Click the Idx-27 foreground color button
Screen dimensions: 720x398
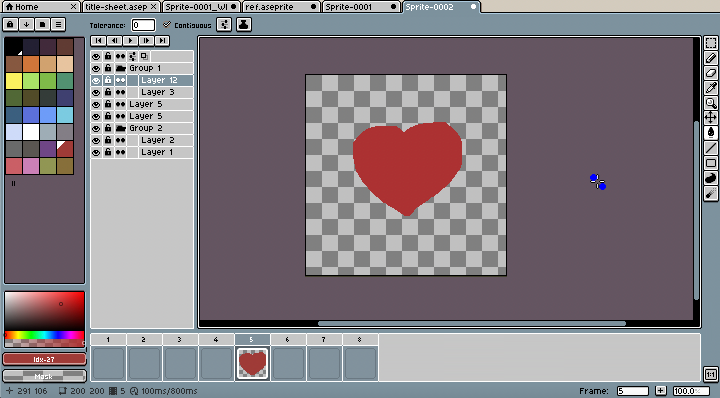(44, 359)
